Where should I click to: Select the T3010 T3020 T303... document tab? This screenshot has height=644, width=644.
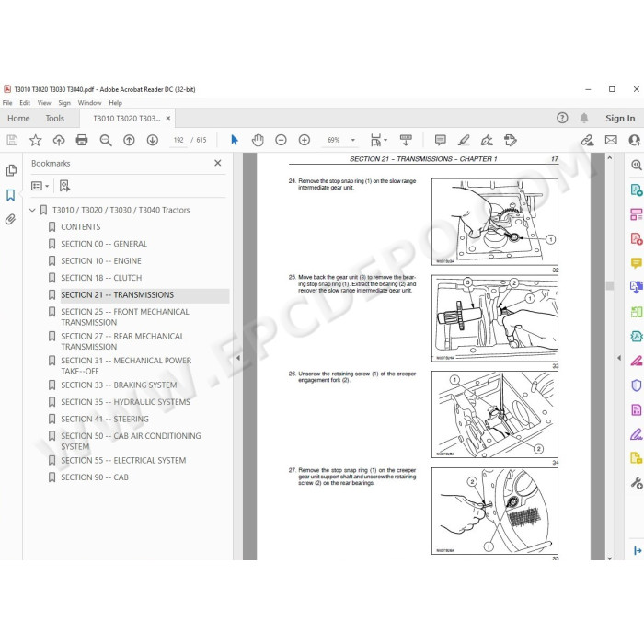point(127,119)
